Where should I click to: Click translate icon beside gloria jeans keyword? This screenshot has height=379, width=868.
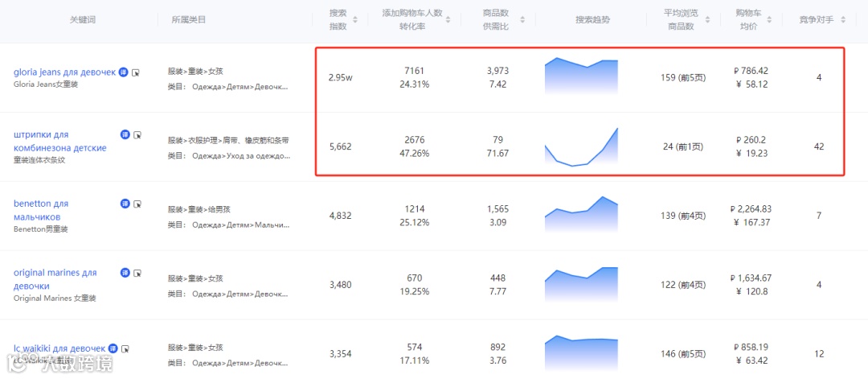point(123,72)
